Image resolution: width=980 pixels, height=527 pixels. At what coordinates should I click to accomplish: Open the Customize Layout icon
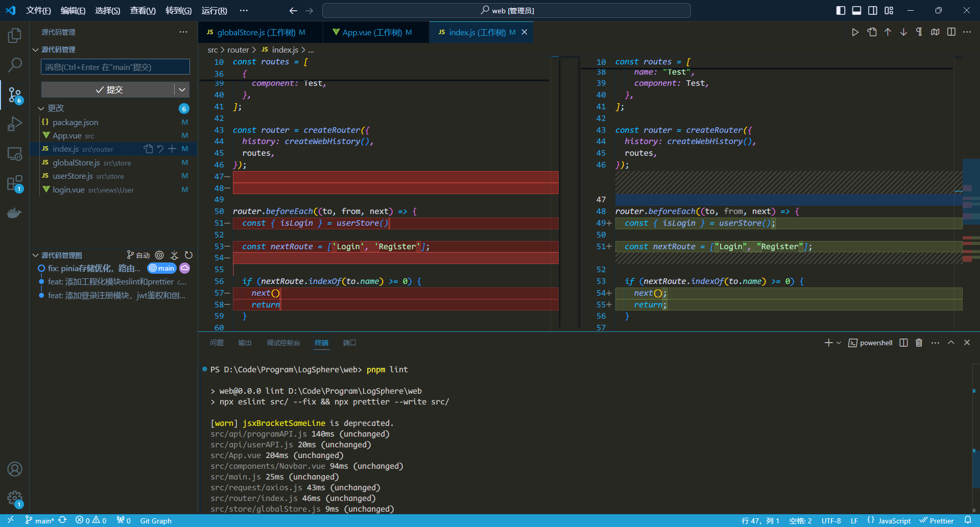coord(889,10)
